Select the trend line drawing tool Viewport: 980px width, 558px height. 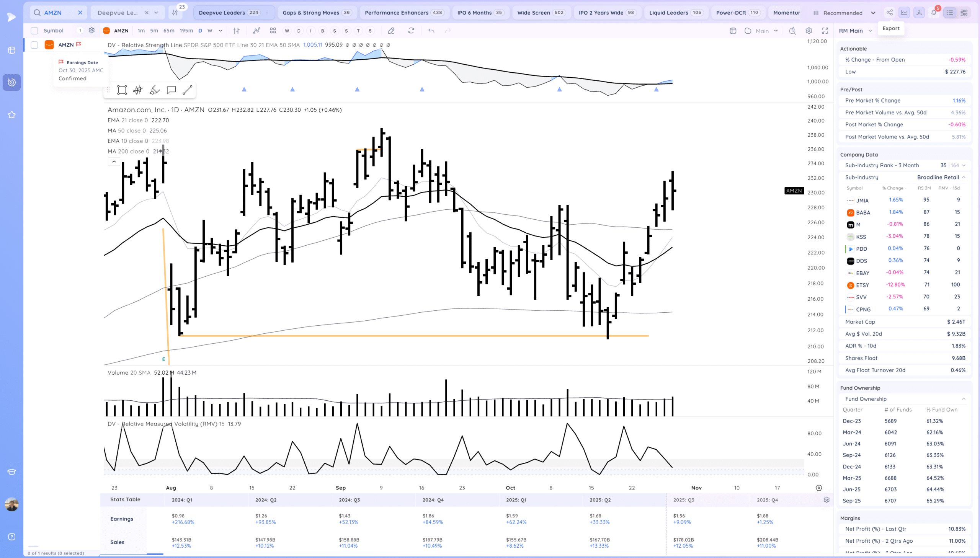tap(188, 90)
